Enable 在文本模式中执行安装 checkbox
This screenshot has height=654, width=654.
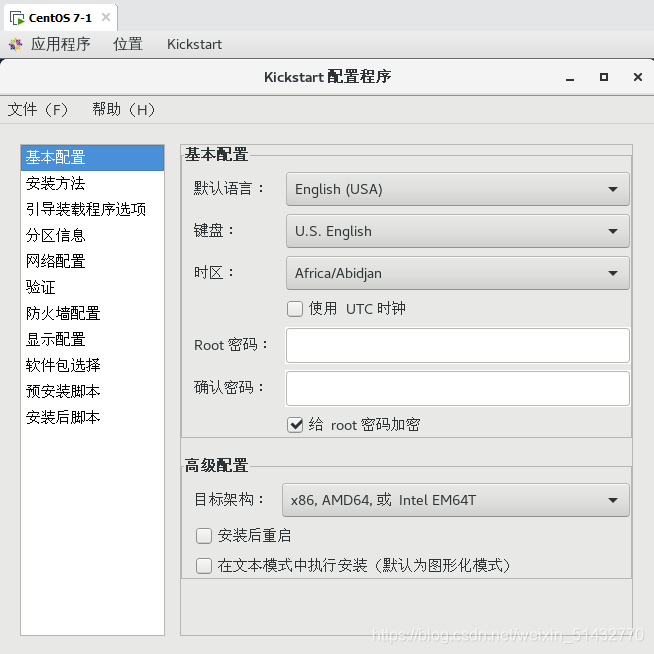pyautogui.click(x=204, y=566)
